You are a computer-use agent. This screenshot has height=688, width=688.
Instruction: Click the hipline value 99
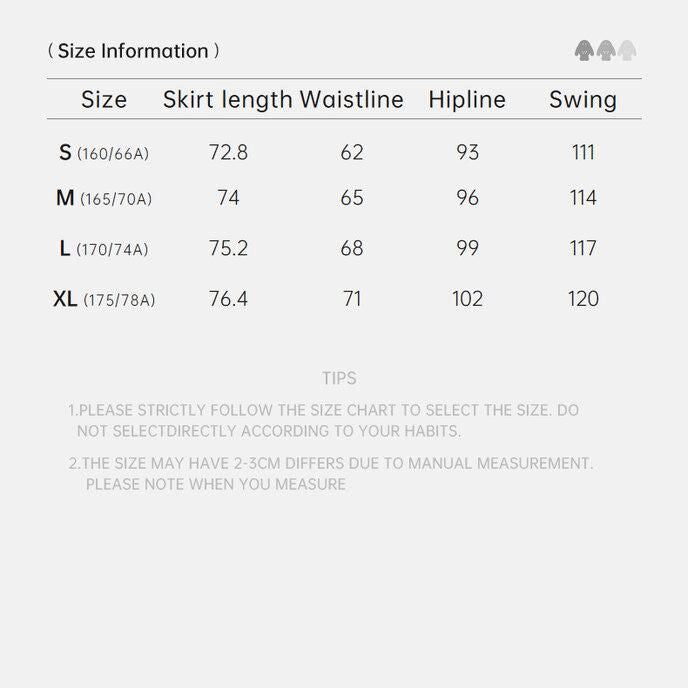[x=467, y=248]
